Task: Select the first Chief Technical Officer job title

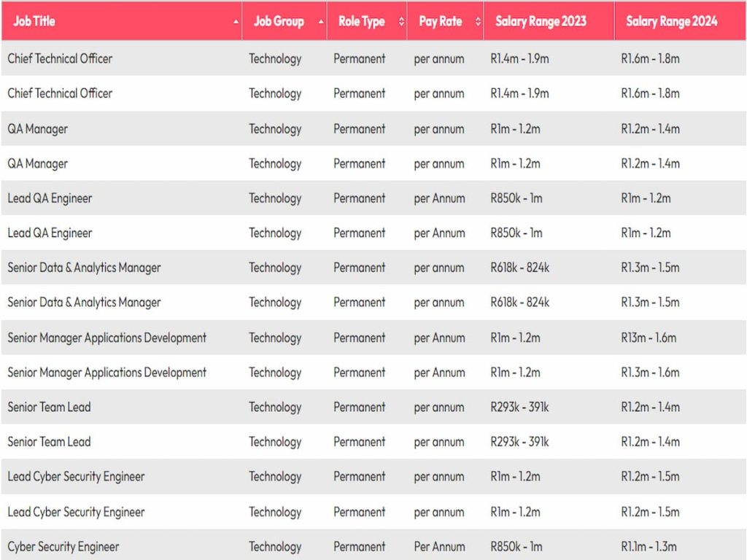Action: 60,58
